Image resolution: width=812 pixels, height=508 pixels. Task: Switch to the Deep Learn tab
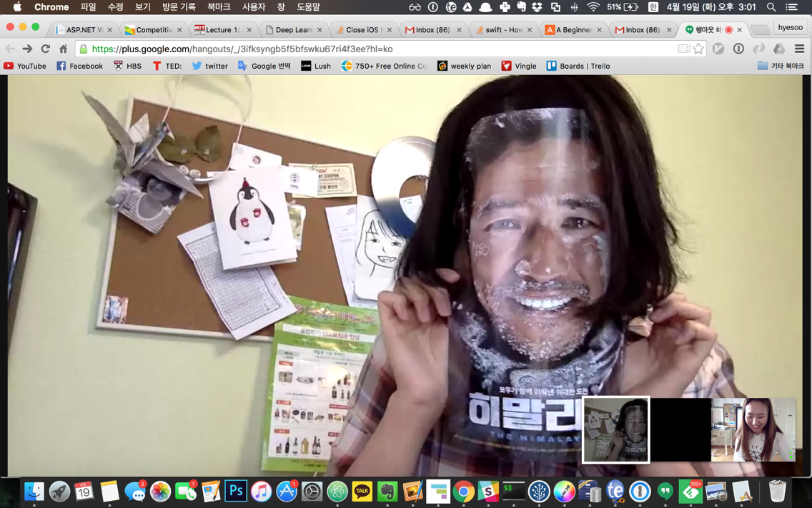294,29
